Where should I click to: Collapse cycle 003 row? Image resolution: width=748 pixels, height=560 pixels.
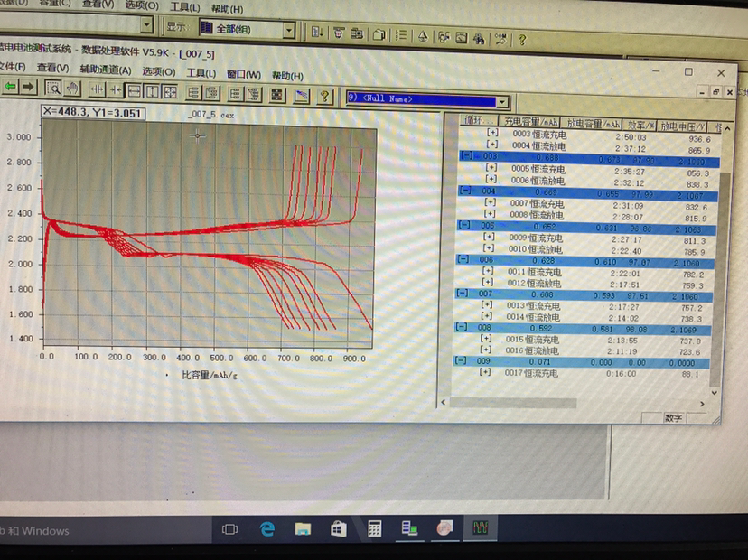pos(468,155)
